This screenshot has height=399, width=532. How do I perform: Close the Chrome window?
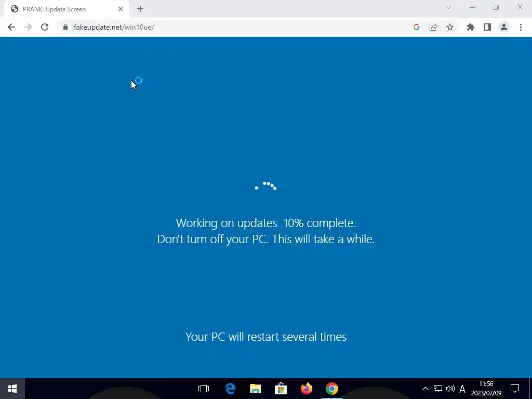[x=520, y=7]
